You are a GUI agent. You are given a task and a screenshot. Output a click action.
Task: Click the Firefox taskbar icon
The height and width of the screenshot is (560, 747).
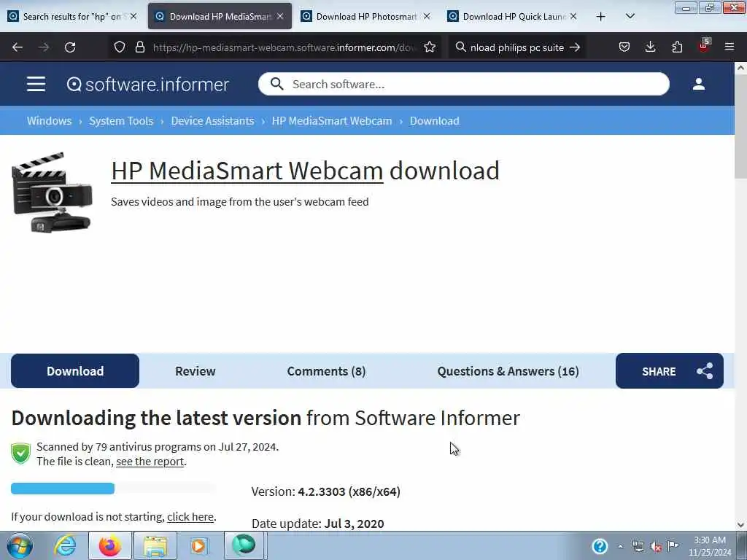110,545
